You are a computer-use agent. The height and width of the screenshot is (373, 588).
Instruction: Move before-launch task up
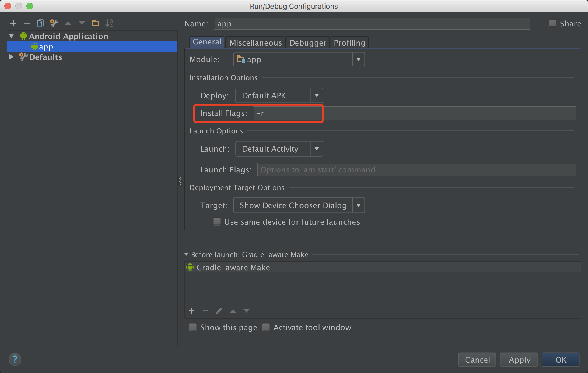coord(233,311)
